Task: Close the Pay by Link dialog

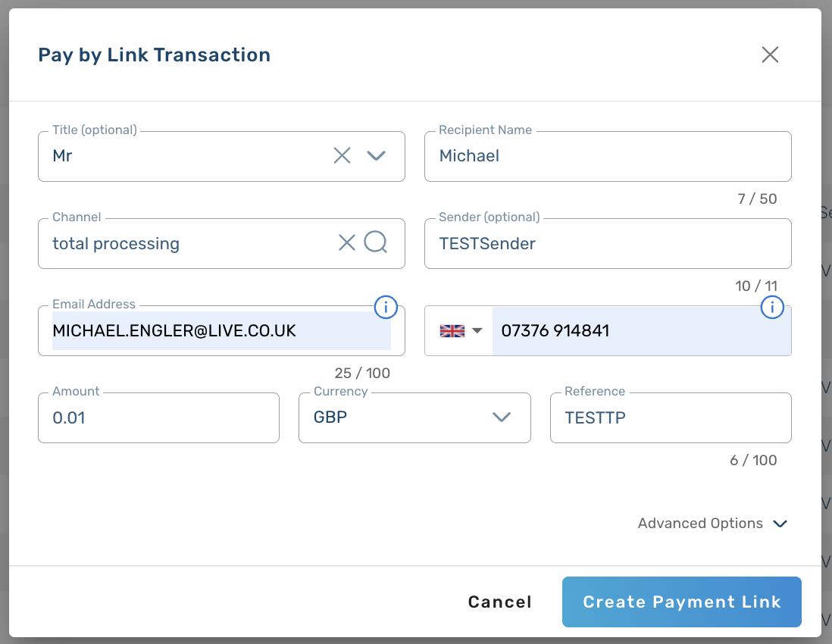Action: pyautogui.click(x=770, y=55)
